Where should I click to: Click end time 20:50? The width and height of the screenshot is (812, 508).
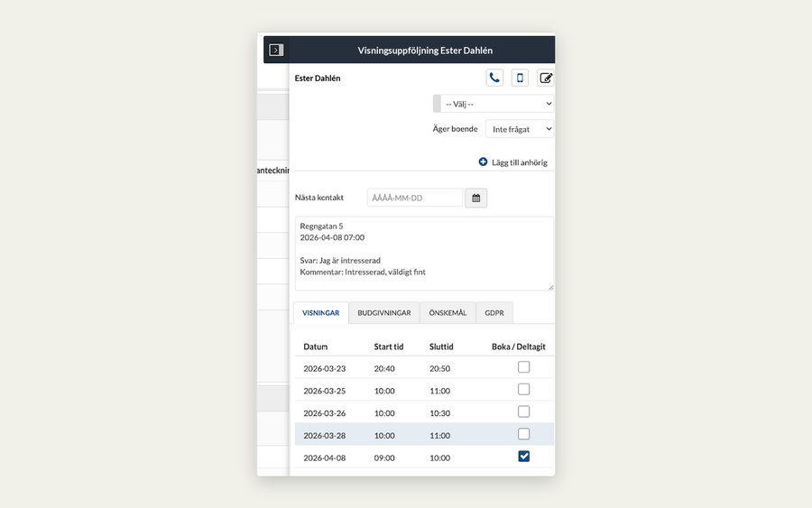439,369
